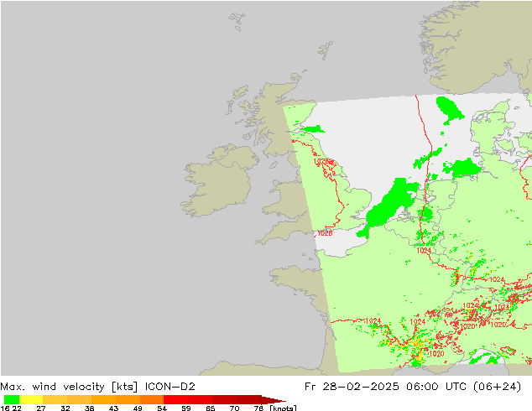
Task: Click the legend value '43'
Action: 113,408
